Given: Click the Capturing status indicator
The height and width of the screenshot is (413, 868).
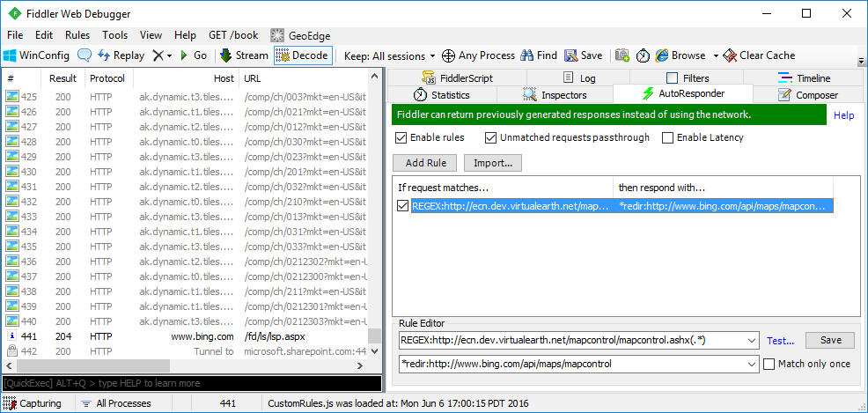Looking at the screenshot, I should (x=32, y=403).
